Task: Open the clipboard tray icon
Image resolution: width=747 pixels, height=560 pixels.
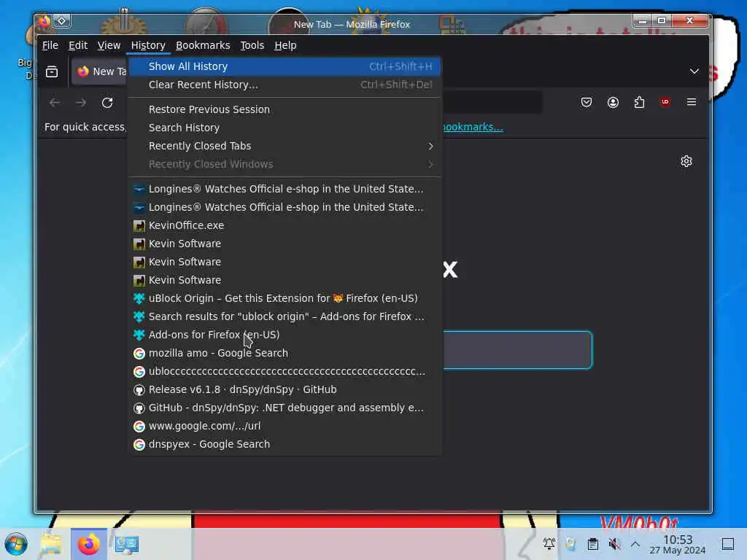Action: (592, 544)
